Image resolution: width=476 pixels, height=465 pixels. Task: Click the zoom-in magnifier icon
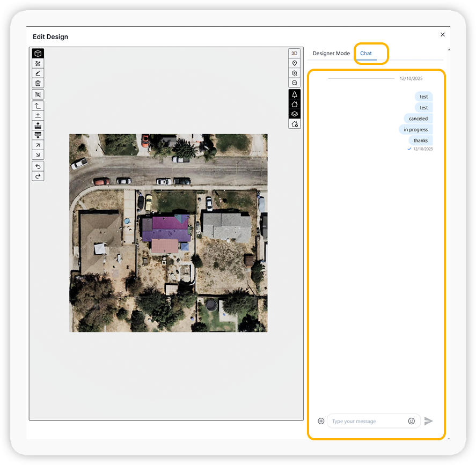coord(294,73)
